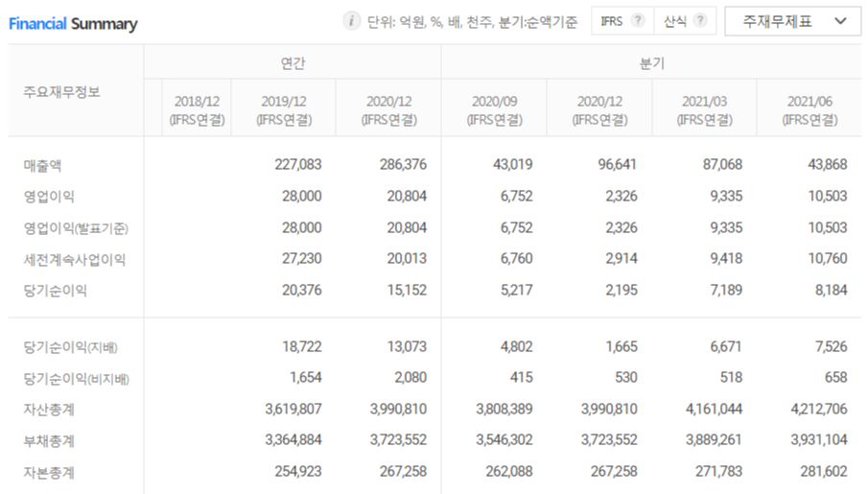Image resolution: width=868 pixels, height=494 pixels.
Task: Click the 세전계속사업이익 row label
Action: [75, 259]
